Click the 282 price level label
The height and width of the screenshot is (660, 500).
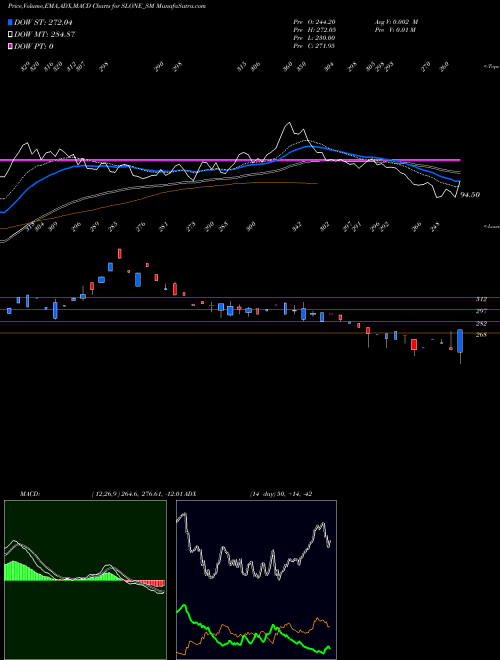(481, 323)
